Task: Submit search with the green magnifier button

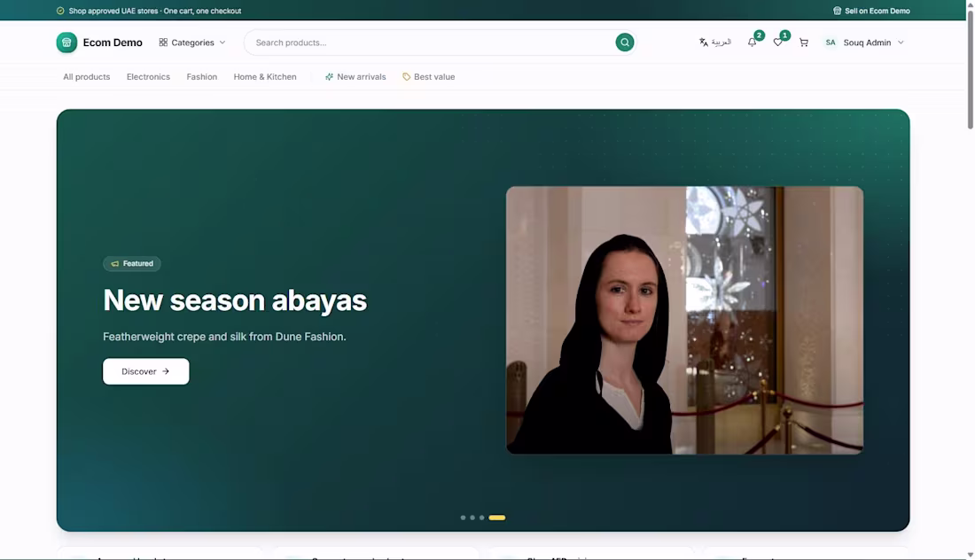Action: click(x=624, y=43)
